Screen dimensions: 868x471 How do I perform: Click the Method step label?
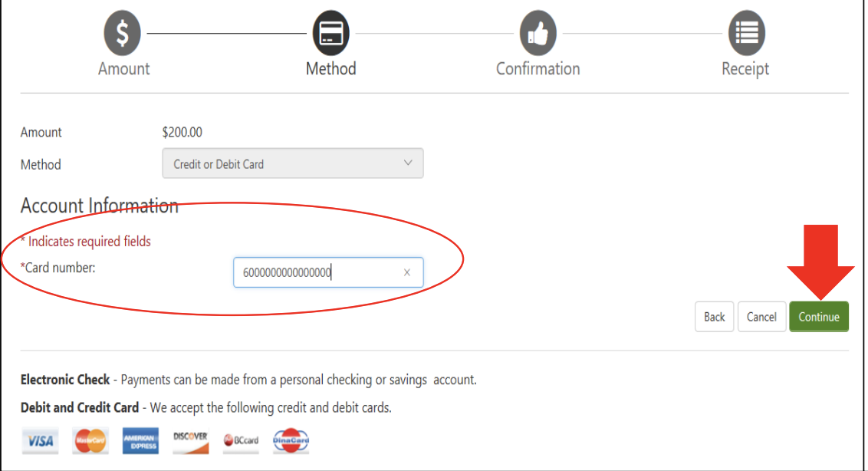330,68
